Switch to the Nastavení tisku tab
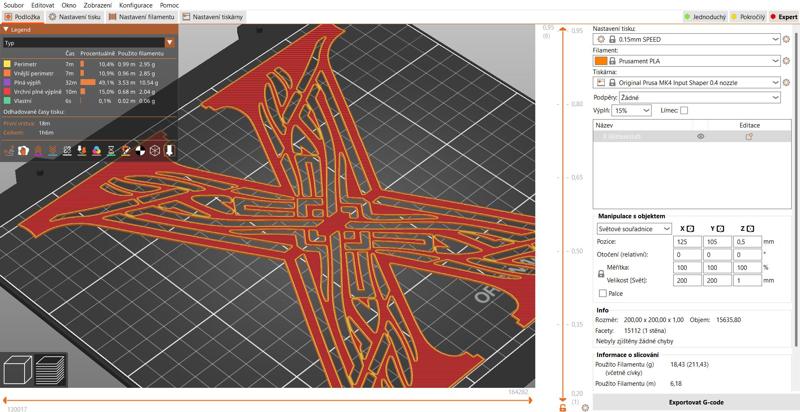 click(74, 17)
